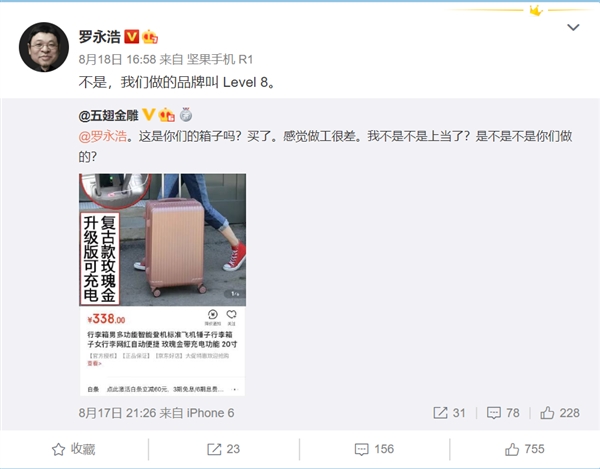This screenshot has height=469, width=600.
Task: Open 罗永浩's profile avatar
Action: (44, 47)
